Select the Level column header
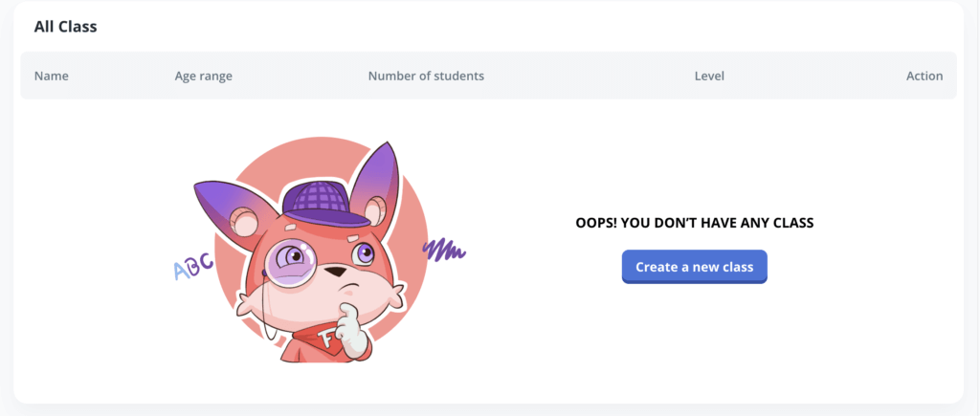Viewport: 980px width, 416px height. click(x=709, y=76)
